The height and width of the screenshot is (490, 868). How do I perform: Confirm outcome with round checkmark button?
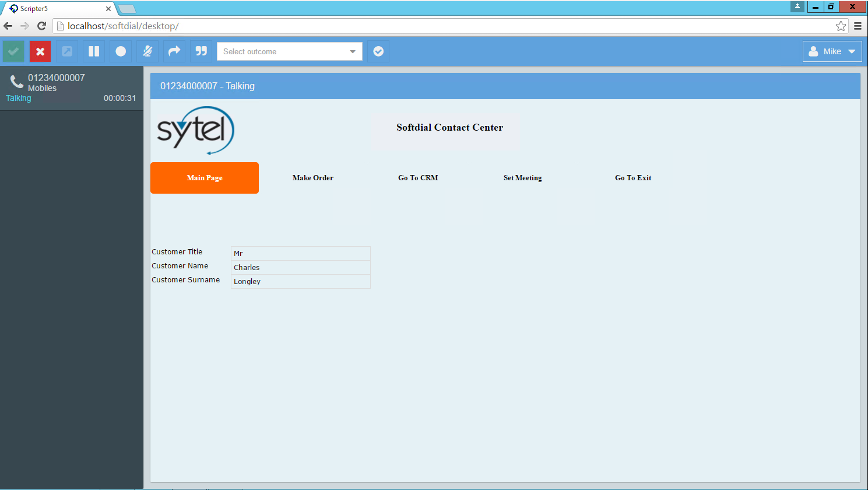tap(378, 51)
